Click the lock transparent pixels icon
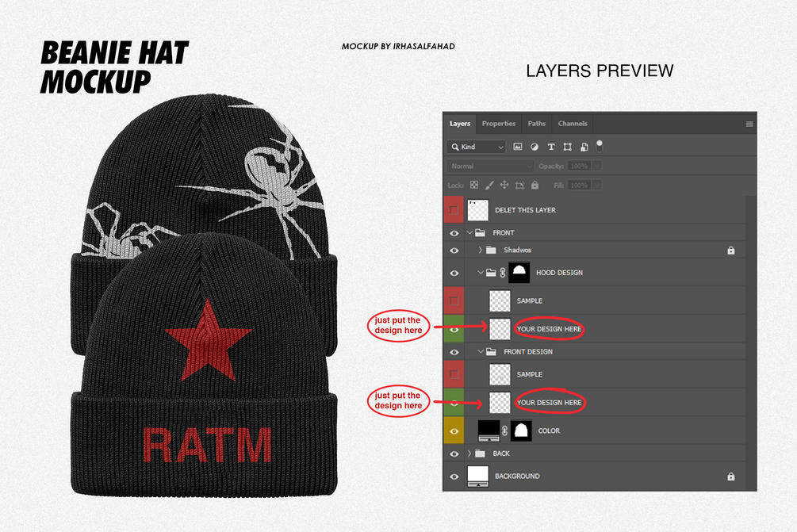 click(474, 185)
